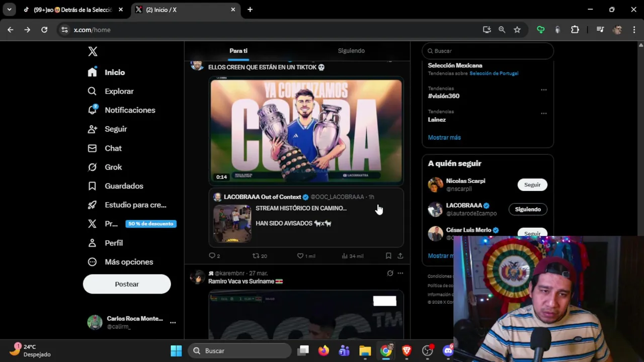The image size is (644, 362).
Task: Click the Postear button
Action: pyautogui.click(x=127, y=284)
